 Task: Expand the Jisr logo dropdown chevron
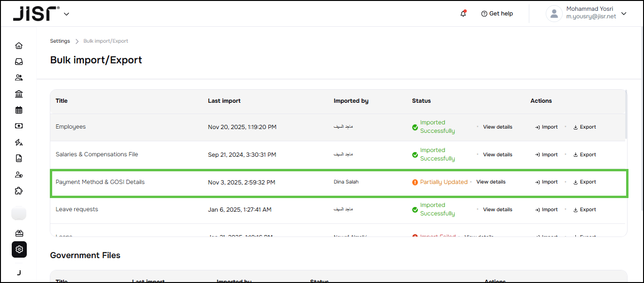[x=66, y=14]
